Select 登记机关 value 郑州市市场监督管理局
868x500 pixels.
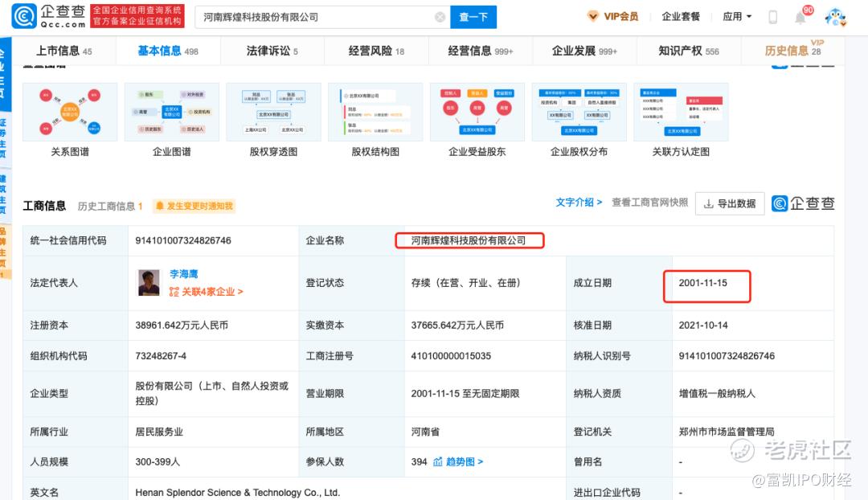[727, 432]
